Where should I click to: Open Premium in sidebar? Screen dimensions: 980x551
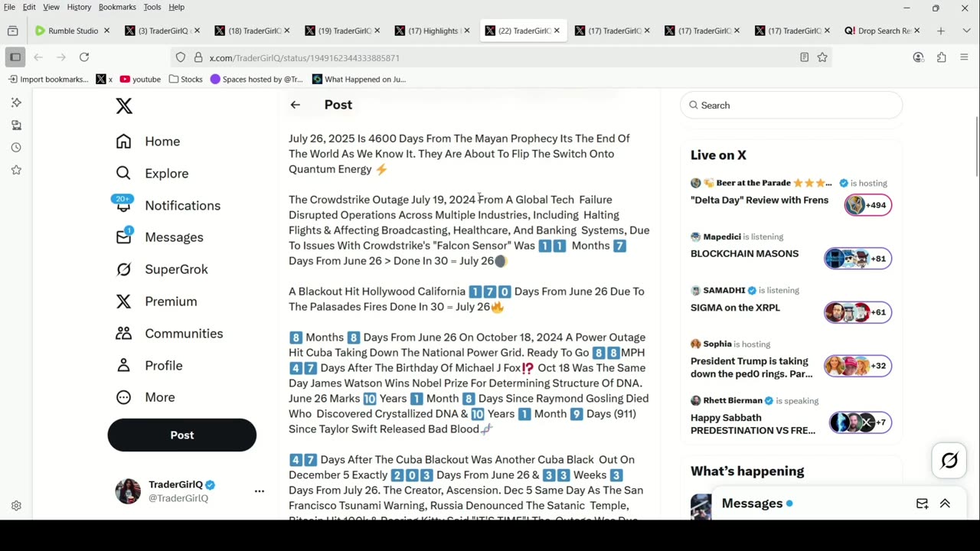tap(156, 302)
